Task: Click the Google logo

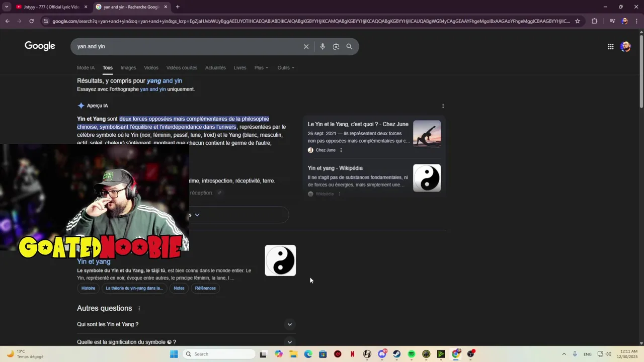Action: (x=40, y=46)
